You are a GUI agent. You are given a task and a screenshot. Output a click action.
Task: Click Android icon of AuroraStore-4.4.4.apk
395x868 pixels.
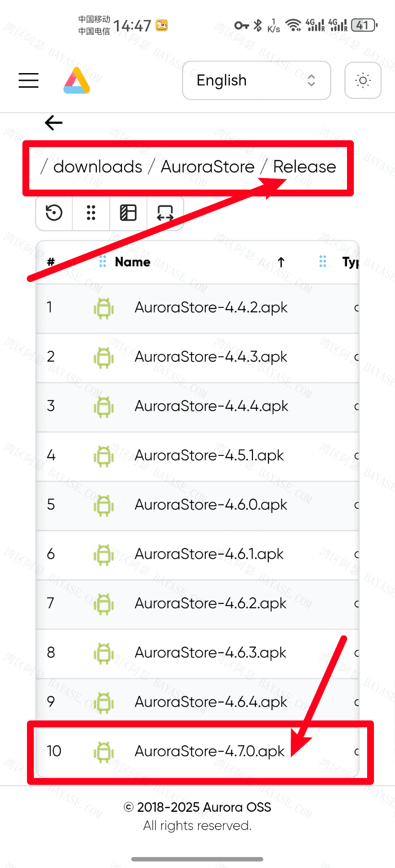pyautogui.click(x=104, y=407)
